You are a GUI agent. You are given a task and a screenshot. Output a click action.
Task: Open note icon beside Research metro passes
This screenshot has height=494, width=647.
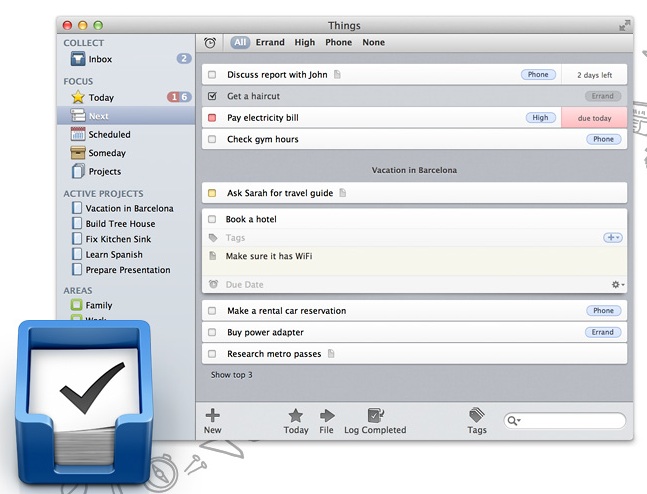[331, 354]
